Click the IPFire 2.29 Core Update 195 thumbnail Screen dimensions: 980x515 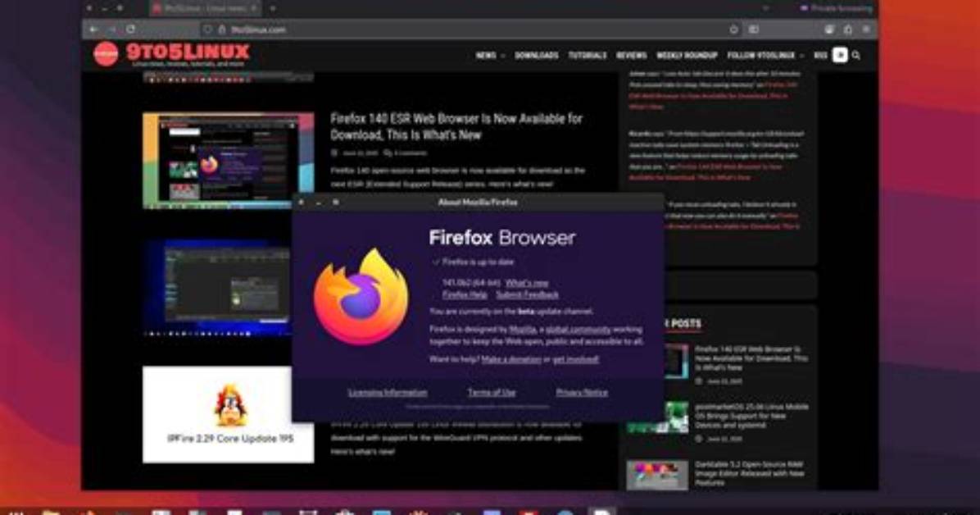(228, 414)
